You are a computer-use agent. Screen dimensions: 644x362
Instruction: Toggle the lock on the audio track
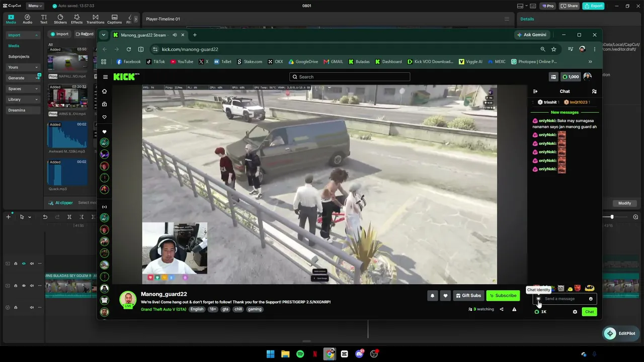tap(16, 307)
